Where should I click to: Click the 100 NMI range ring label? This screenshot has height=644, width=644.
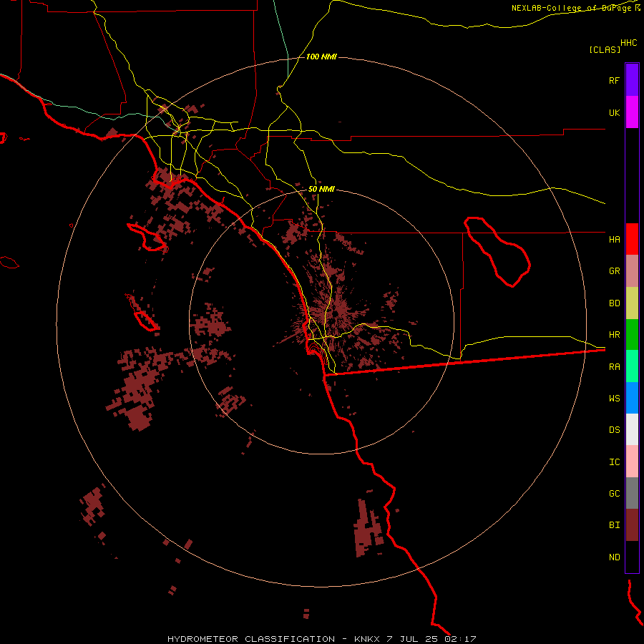tap(321, 57)
